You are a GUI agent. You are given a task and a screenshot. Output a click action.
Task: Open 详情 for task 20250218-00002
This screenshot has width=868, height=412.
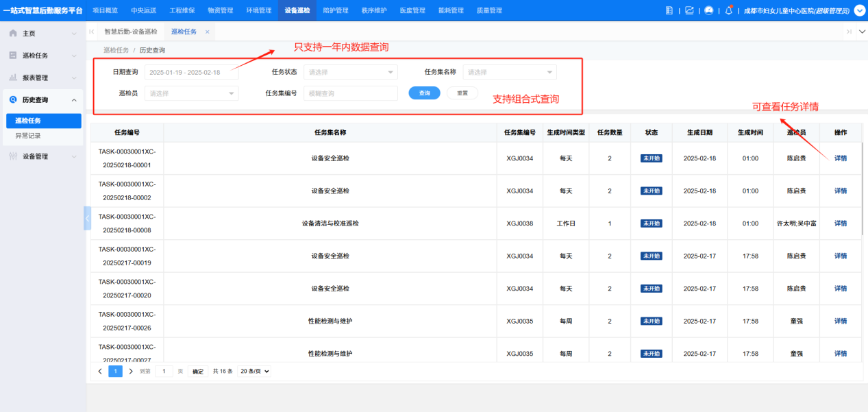841,191
